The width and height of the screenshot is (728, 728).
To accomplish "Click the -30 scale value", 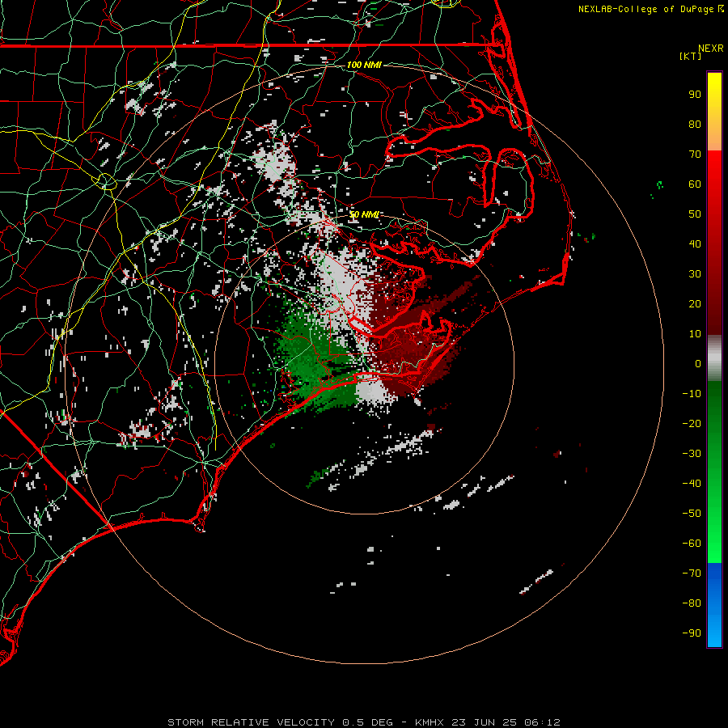I will click(692, 454).
